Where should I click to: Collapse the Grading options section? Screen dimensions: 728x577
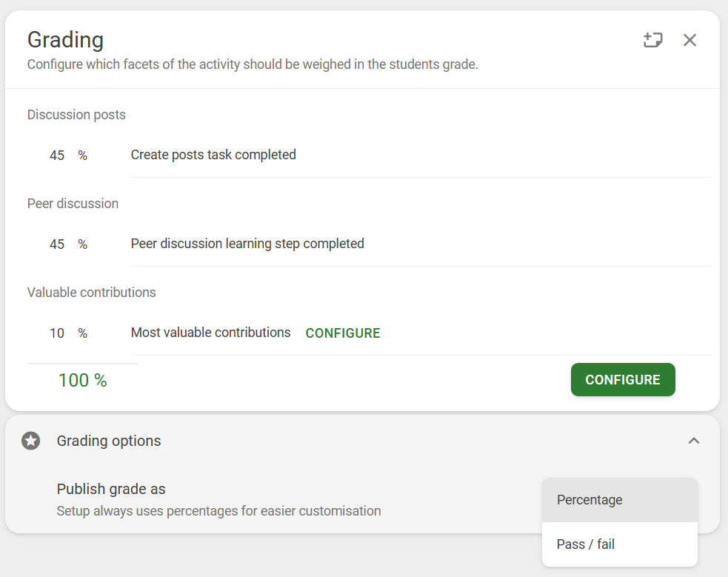(694, 441)
